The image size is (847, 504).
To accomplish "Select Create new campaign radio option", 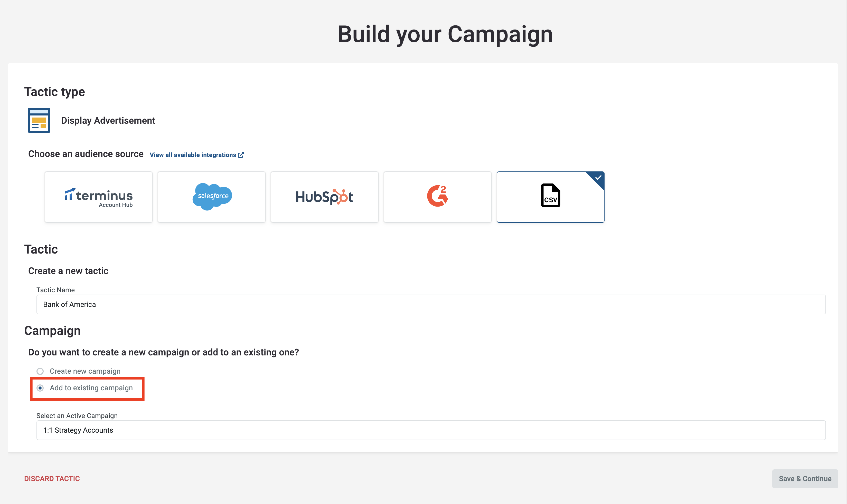I will pos(40,371).
